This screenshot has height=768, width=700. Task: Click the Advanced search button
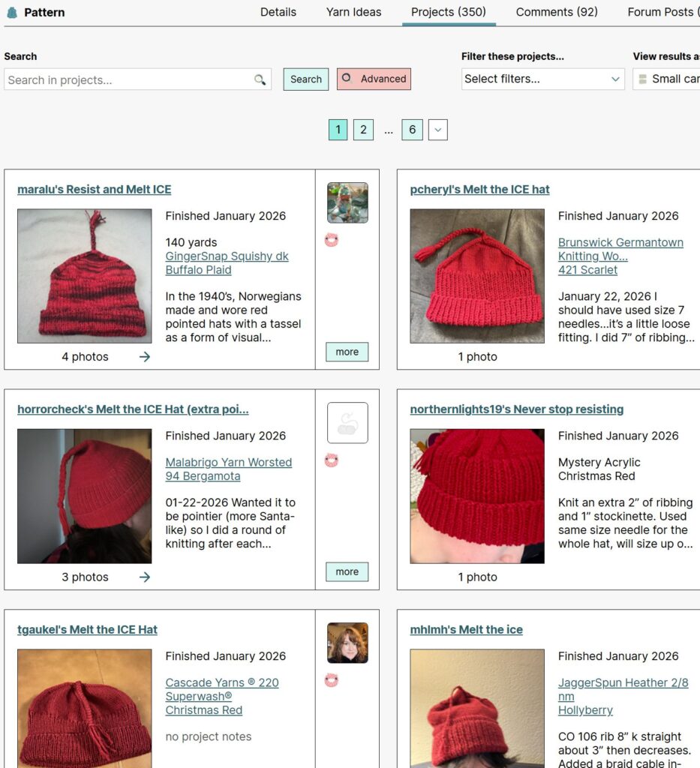374,79
